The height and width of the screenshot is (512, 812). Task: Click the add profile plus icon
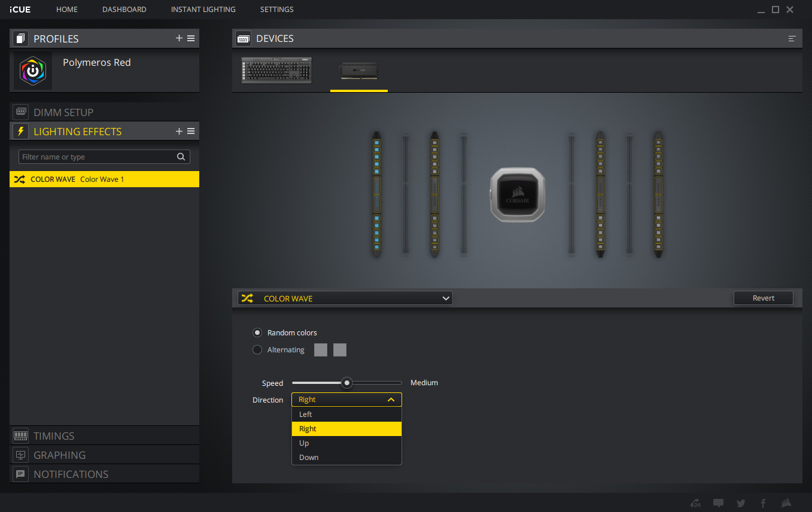click(x=179, y=38)
